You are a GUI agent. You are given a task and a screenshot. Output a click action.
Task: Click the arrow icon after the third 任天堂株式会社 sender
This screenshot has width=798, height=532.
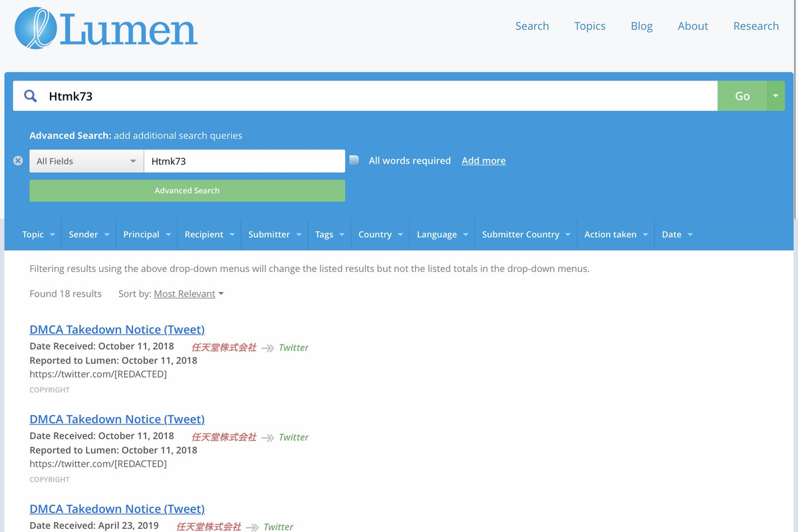(252, 527)
